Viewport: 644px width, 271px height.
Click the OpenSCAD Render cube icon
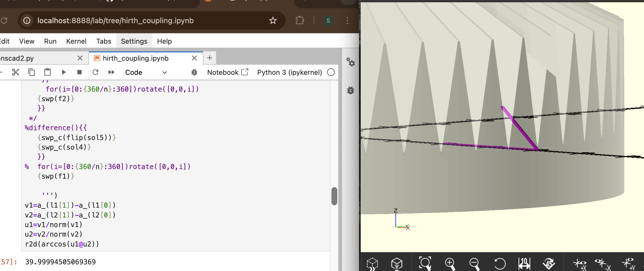(397, 264)
